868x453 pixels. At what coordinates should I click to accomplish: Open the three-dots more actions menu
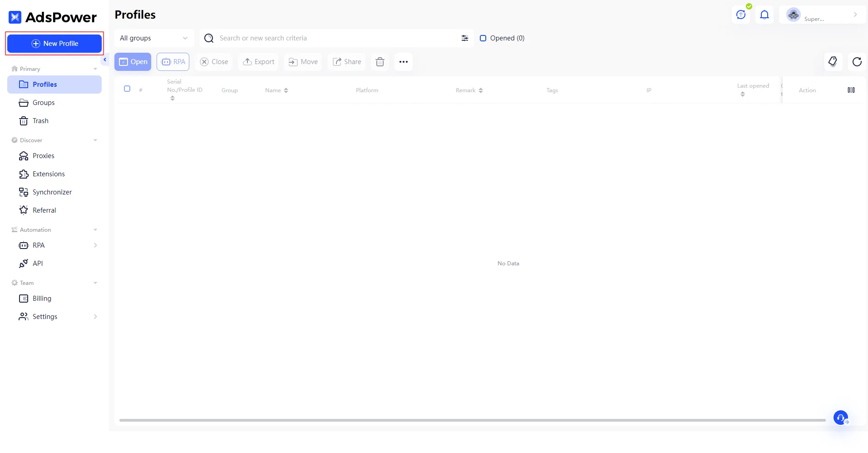[404, 62]
